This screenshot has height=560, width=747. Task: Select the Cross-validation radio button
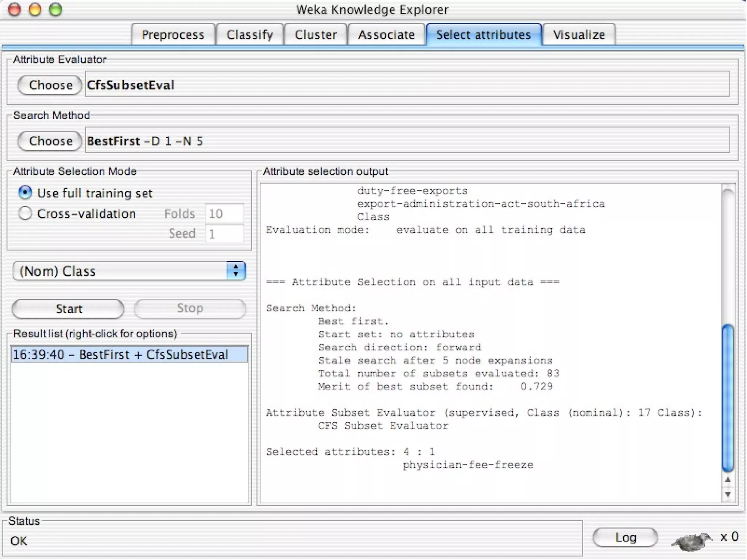[25, 213]
